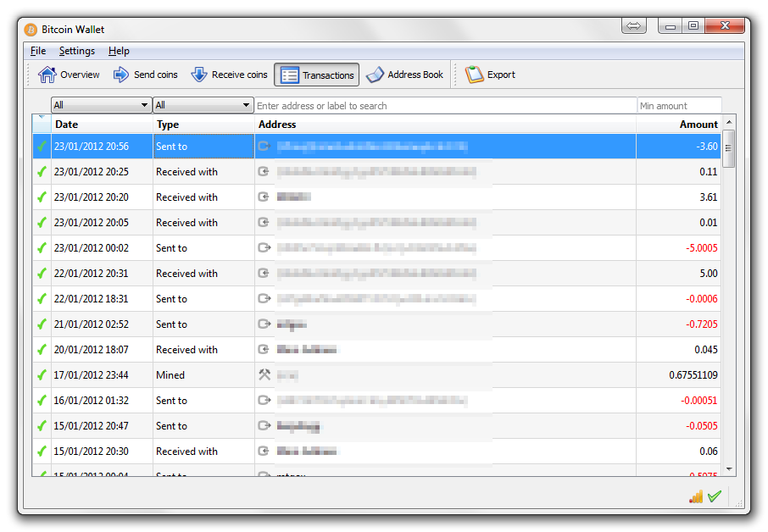768x532 pixels.
Task: Click the Amount column header
Action: click(x=678, y=125)
